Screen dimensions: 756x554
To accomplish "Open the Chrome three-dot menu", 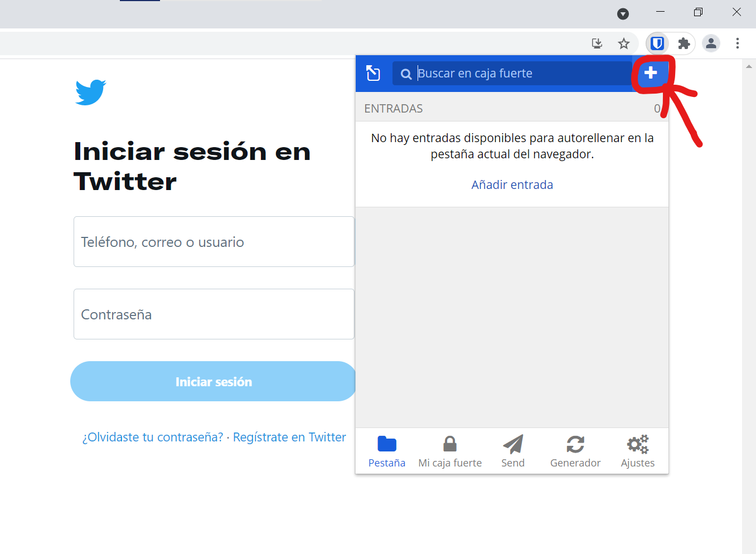I will (x=738, y=43).
